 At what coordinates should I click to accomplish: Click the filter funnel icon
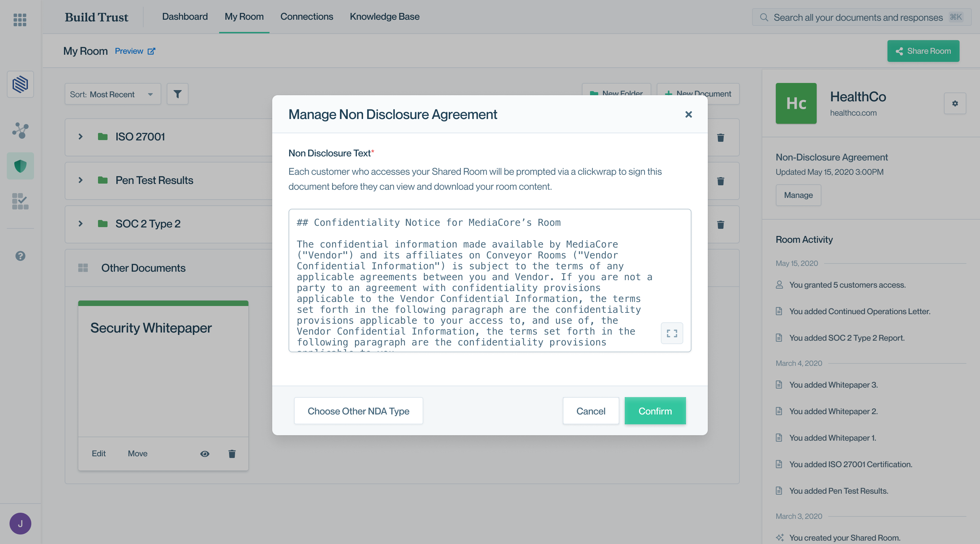177,94
